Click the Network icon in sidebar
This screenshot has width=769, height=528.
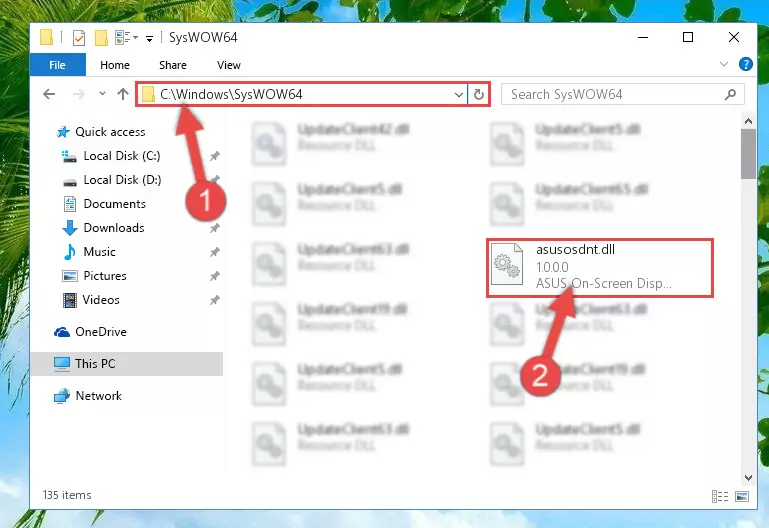(62, 396)
